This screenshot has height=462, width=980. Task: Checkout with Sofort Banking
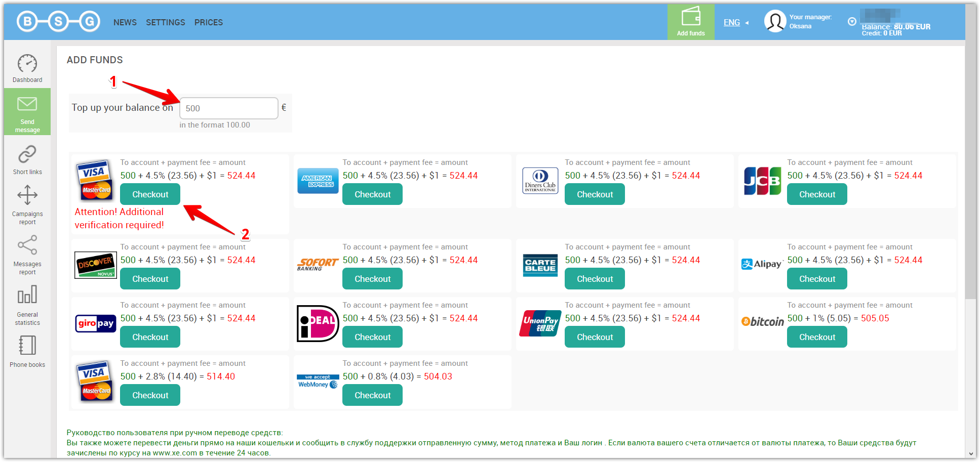pyautogui.click(x=372, y=279)
